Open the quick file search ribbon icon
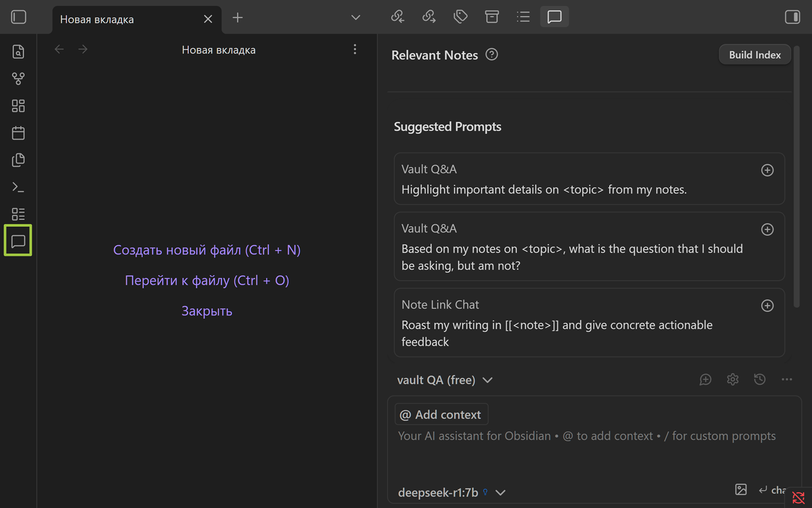Viewport: 812px width, 508px height. [18, 52]
